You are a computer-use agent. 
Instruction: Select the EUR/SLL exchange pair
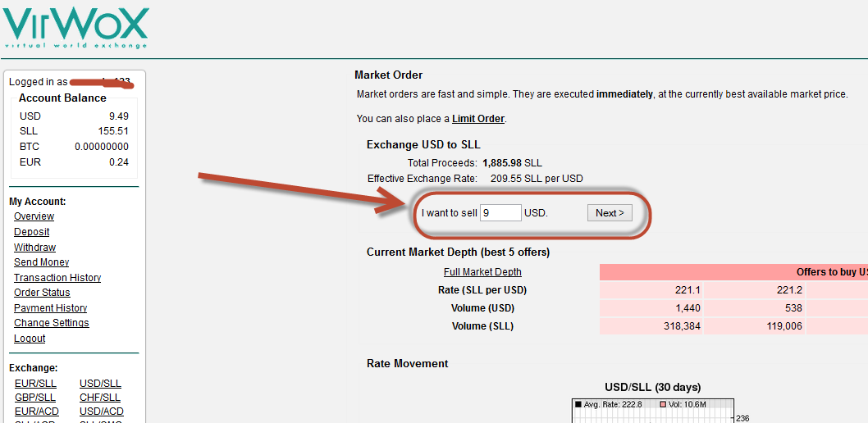tap(35, 384)
